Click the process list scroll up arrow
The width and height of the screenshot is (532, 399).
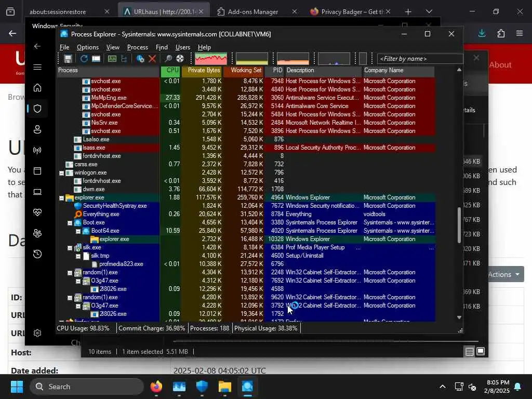click(x=459, y=70)
